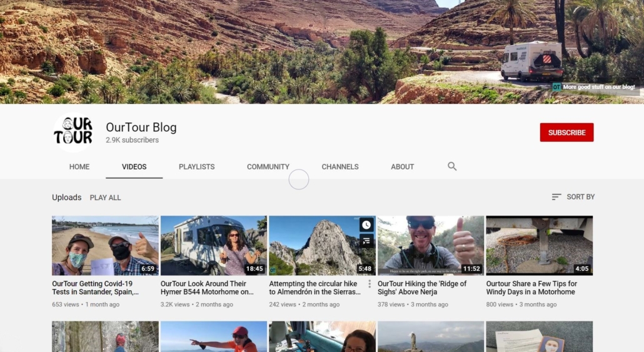Click Play All next to Uploads

(x=105, y=198)
